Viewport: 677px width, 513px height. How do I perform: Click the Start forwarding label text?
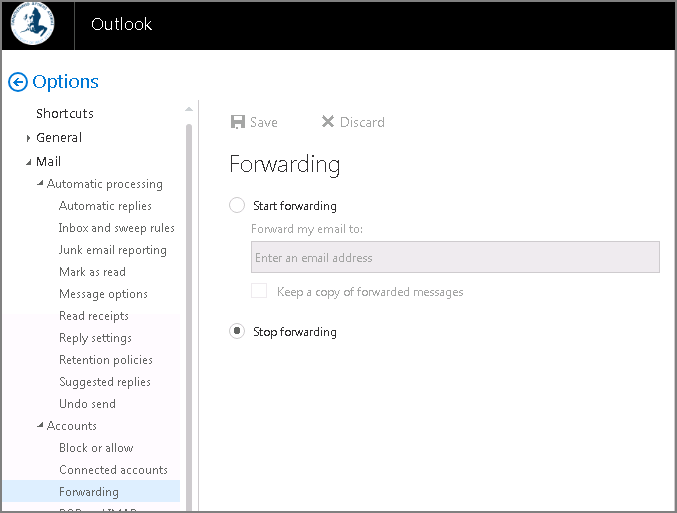point(295,206)
